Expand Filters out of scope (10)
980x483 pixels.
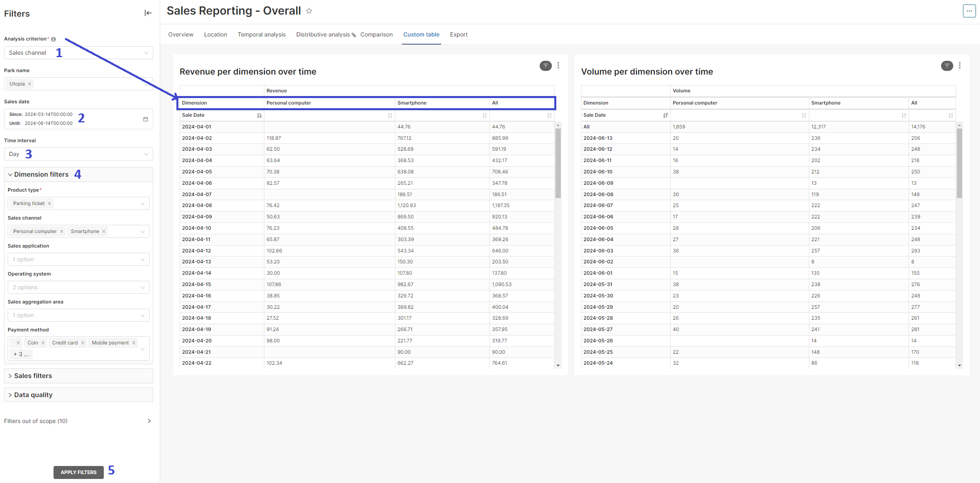[77, 421]
